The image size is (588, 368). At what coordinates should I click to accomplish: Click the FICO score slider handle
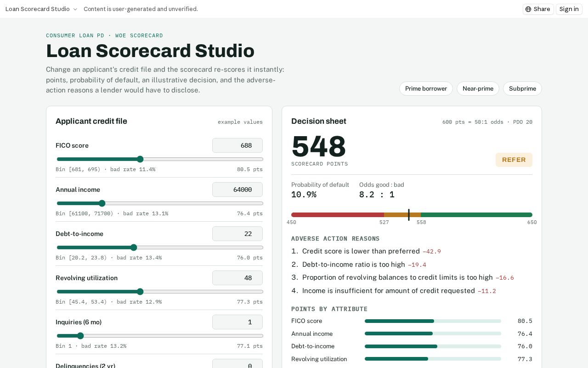(140, 159)
